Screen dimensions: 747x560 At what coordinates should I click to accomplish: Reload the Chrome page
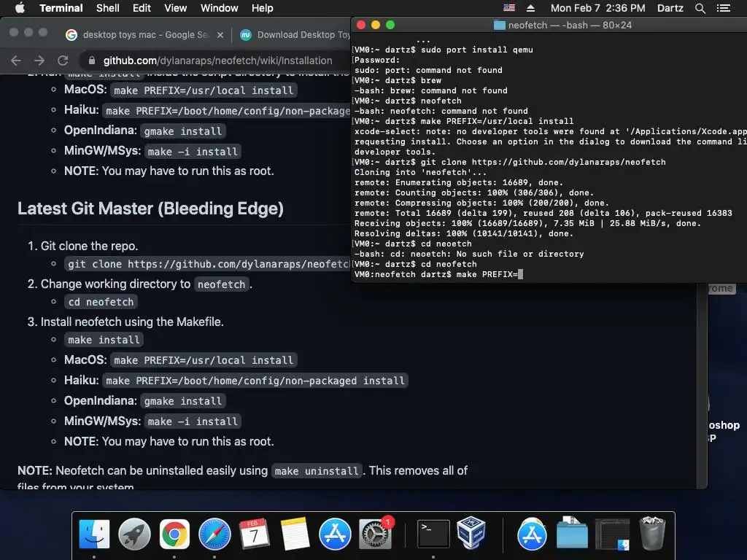click(x=63, y=61)
